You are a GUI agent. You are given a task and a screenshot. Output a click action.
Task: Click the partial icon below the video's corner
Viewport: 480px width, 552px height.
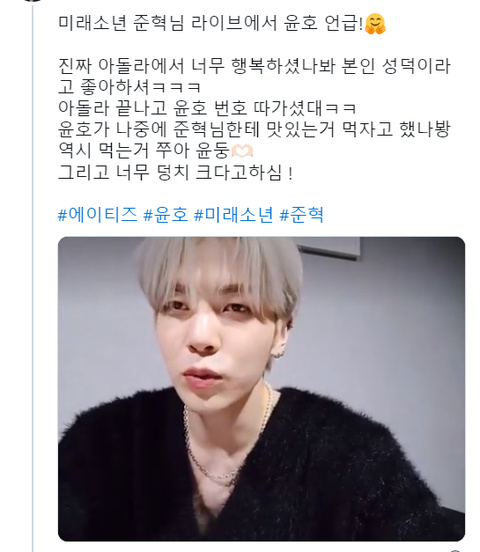pos(456,550)
